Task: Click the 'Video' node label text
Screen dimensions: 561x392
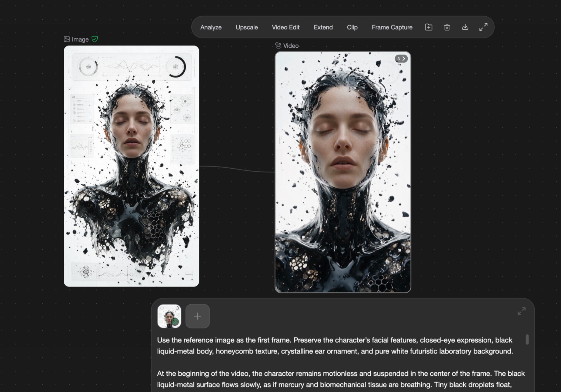Action: coord(291,46)
